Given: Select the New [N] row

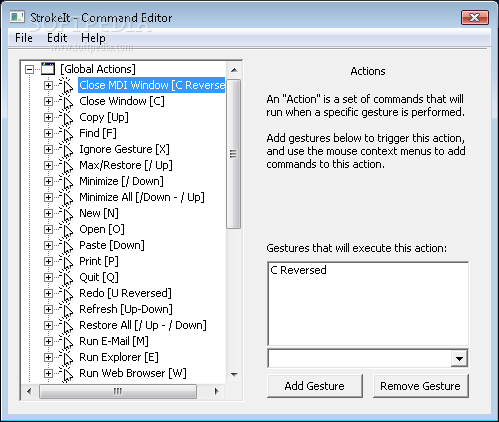Looking at the screenshot, I should [x=99, y=213].
